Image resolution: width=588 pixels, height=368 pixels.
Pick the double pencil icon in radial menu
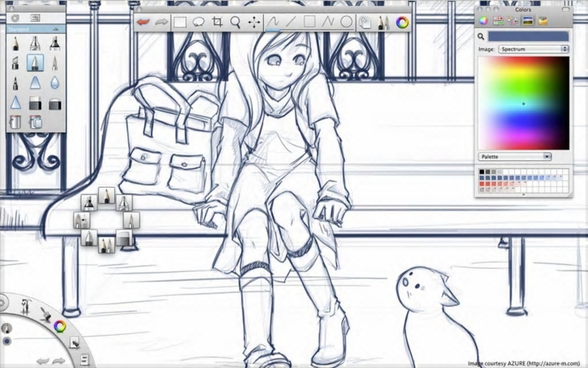[x=107, y=245]
